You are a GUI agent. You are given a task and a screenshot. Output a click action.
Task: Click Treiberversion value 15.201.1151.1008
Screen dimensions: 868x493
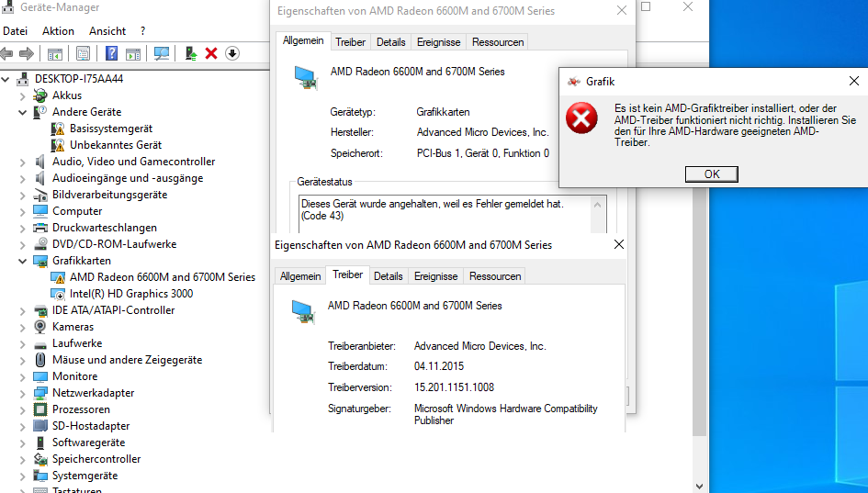(454, 387)
